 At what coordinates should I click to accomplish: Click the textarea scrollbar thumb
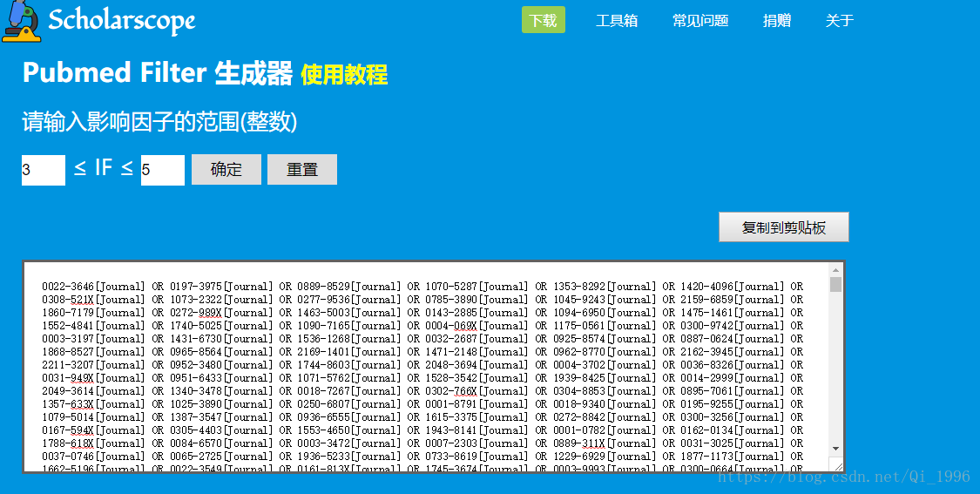click(x=835, y=285)
